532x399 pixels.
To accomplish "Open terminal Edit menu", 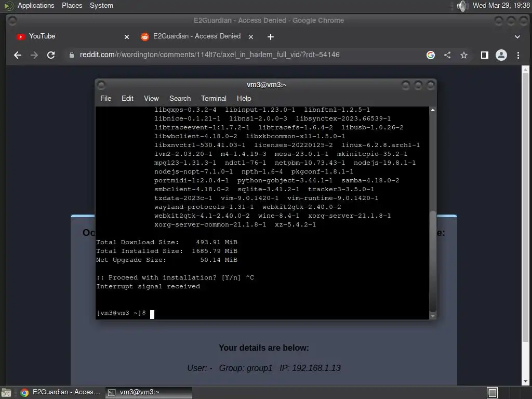I will (x=127, y=98).
